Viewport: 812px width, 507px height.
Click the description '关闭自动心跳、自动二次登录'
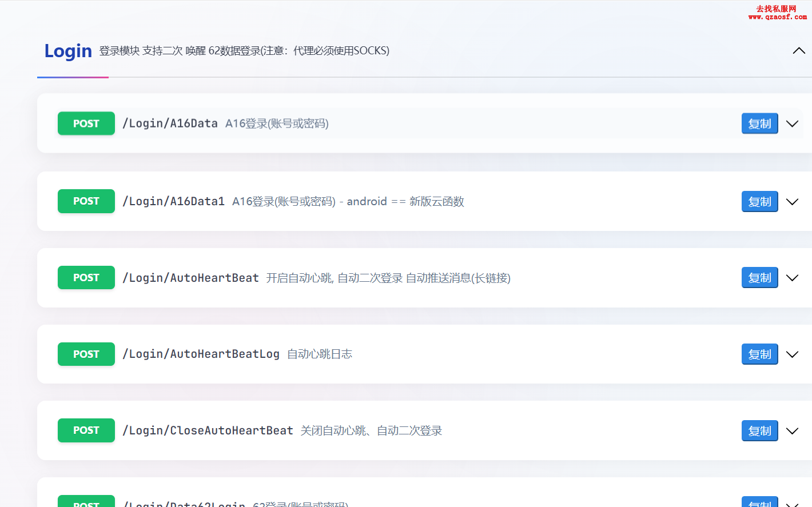371,430
